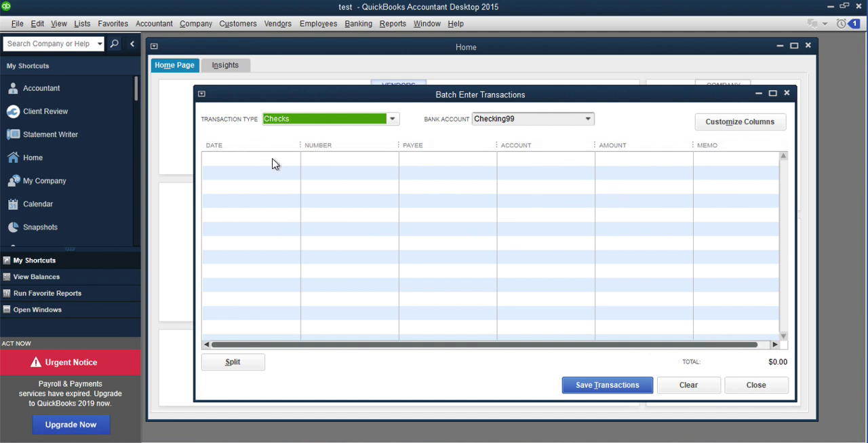The image size is (868, 443).
Task: Open the Reports menu
Action: (393, 24)
